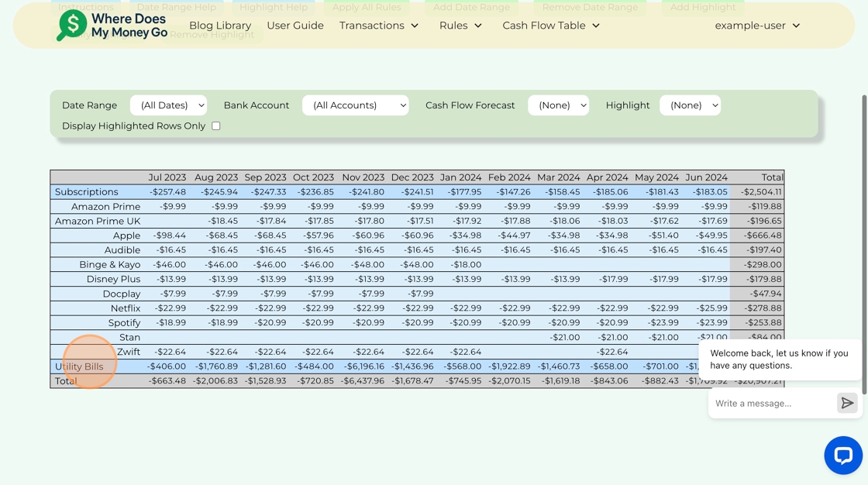
Task: Select the Dec 2023 column header
Action: click(x=412, y=177)
